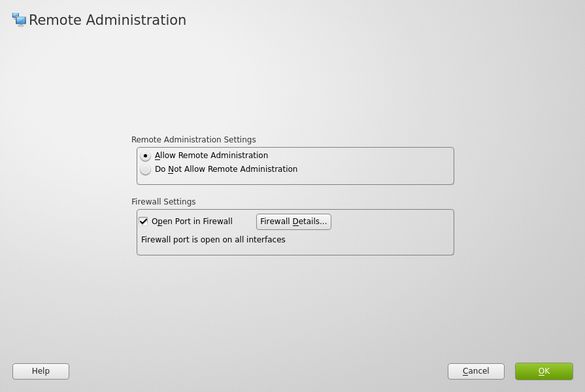Screen dimensions: 585x392
Task: Choose Do Not Allow Remote Administration
Action: click(x=145, y=170)
